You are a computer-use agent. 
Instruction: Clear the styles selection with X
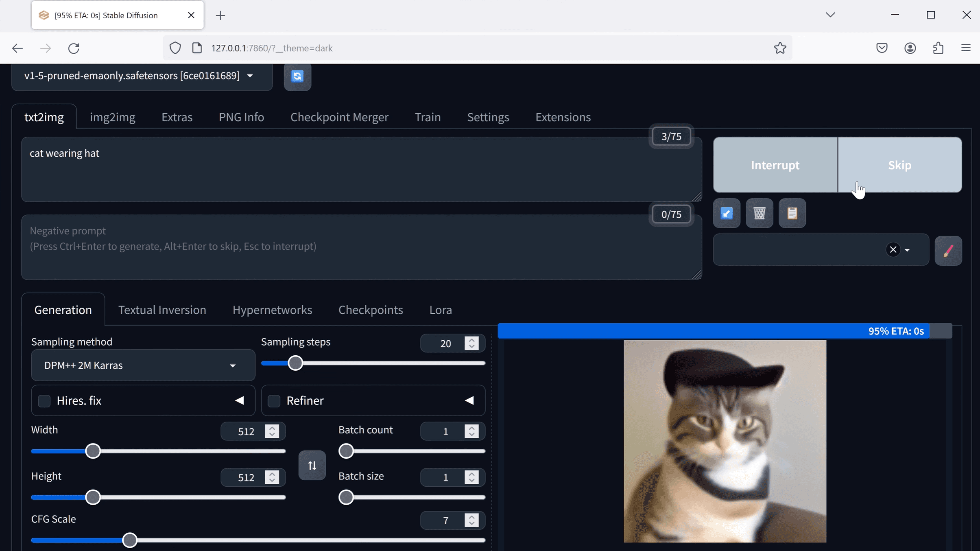pyautogui.click(x=893, y=249)
